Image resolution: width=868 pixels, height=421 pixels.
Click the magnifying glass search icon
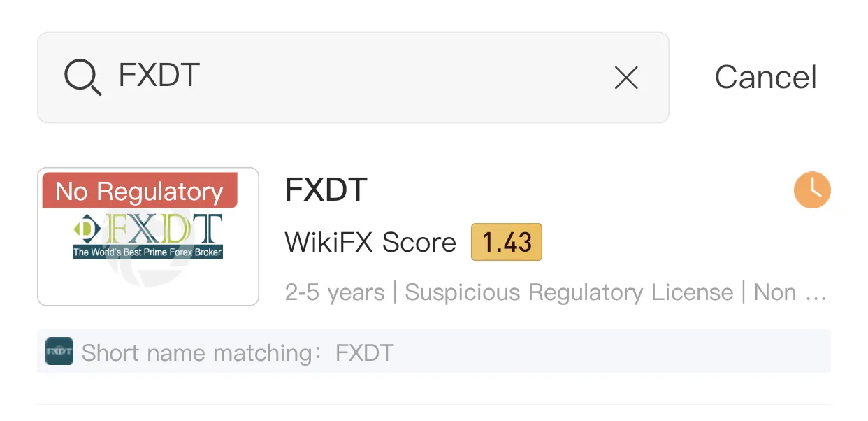82,77
